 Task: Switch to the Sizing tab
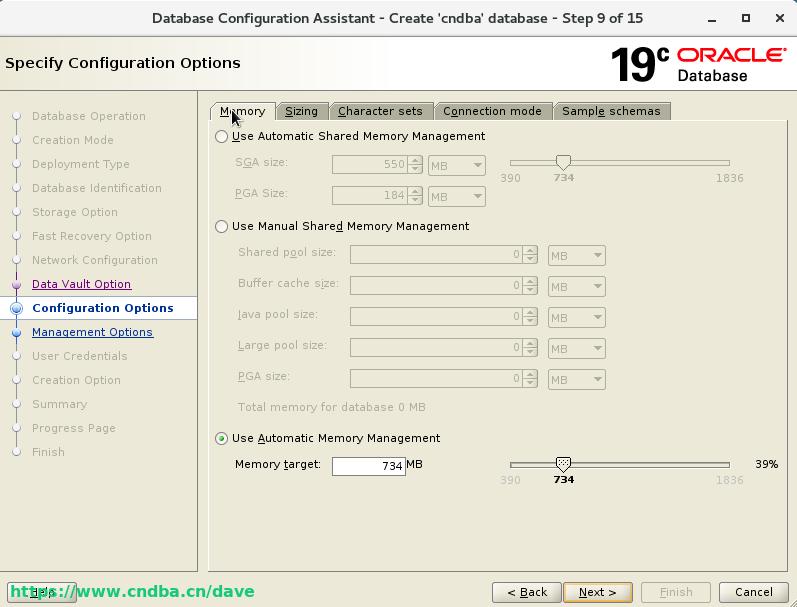coord(301,111)
